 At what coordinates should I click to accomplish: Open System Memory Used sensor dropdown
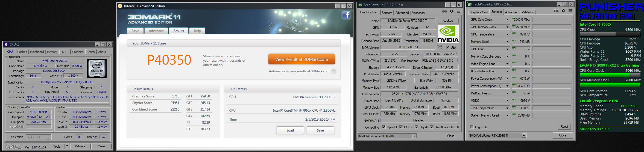507,115
